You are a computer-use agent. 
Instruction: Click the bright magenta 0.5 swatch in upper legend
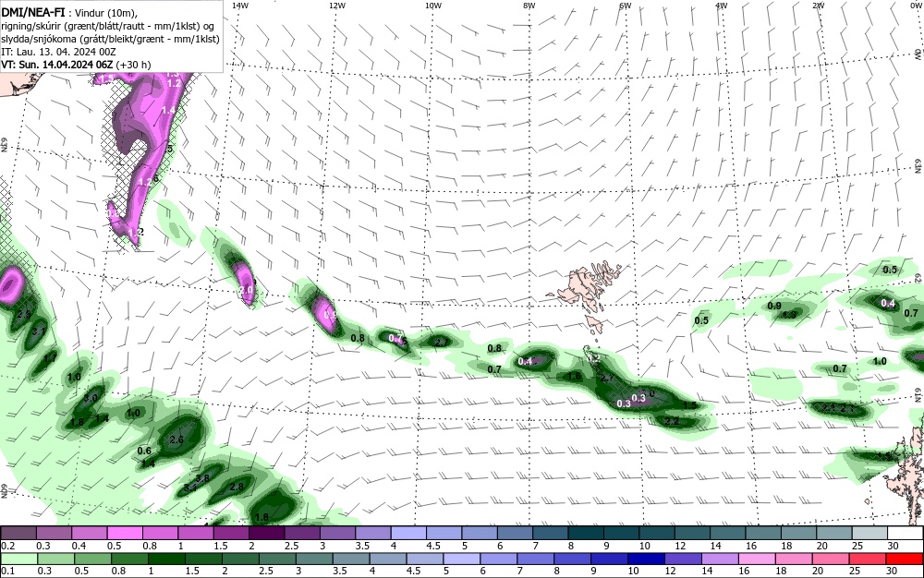[125, 534]
